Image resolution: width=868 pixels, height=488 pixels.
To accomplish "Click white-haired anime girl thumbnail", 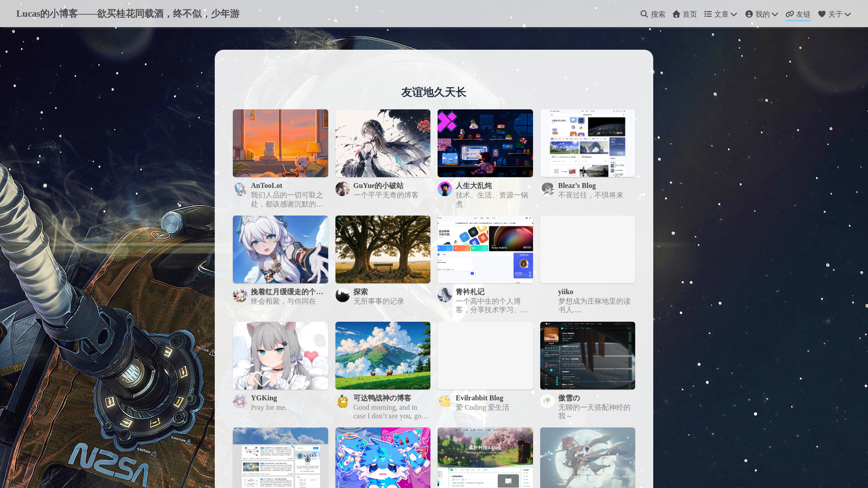I will (x=280, y=249).
